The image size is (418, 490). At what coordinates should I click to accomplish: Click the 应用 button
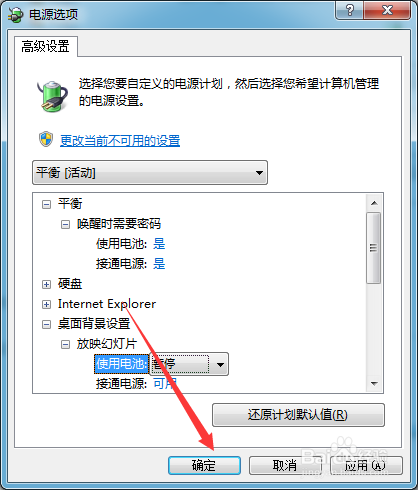(x=366, y=465)
